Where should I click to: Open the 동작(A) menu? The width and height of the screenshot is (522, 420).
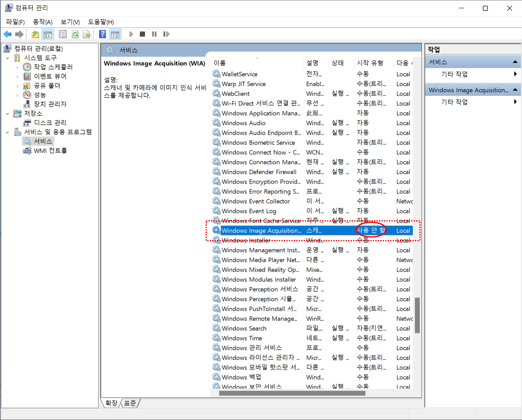[x=43, y=22]
